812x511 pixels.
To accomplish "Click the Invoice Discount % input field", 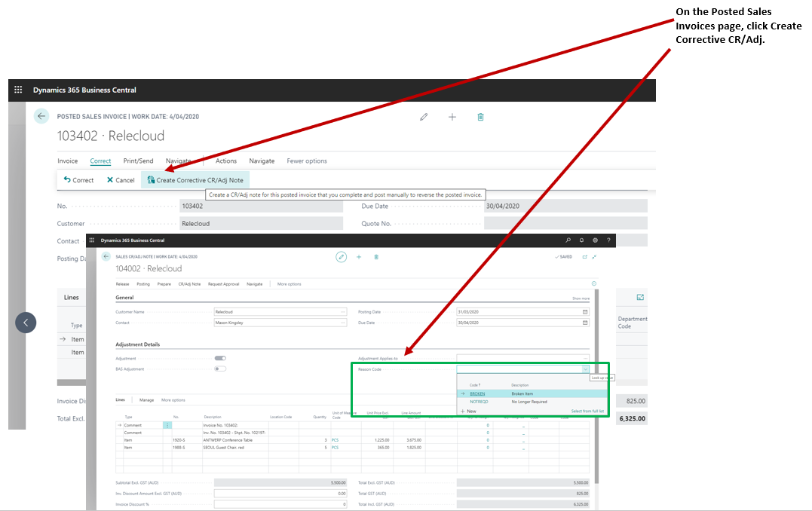I will click(x=280, y=504).
